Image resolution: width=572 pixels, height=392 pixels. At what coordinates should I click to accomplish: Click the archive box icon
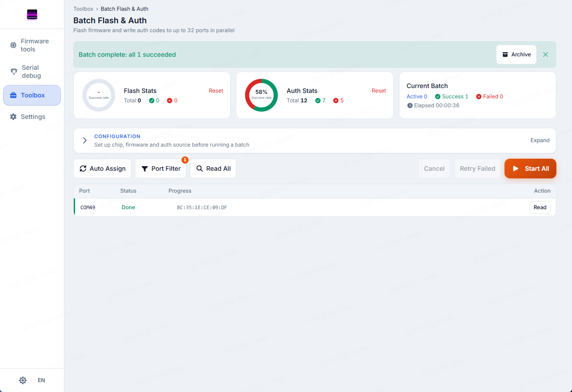pyautogui.click(x=505, y=55)
